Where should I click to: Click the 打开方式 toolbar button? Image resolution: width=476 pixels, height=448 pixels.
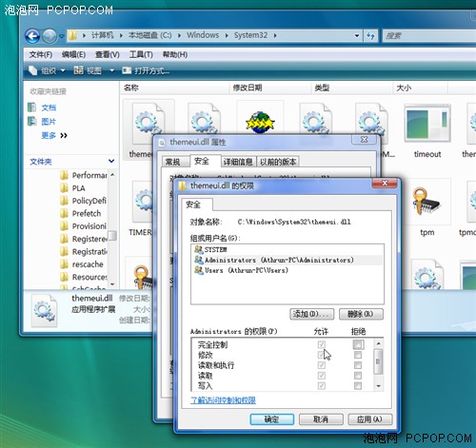coord(146,70)
